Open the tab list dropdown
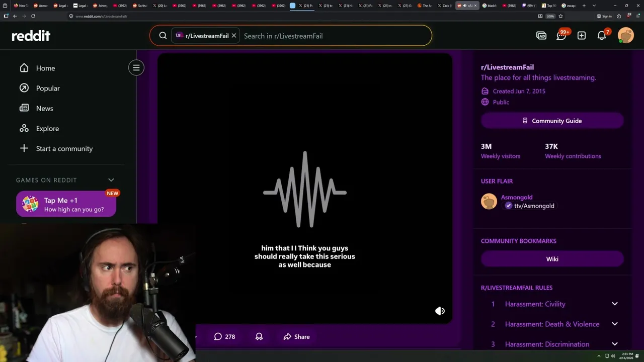Image resolution: width=644 pixels, height=362 pixels. tap(594, 6)
